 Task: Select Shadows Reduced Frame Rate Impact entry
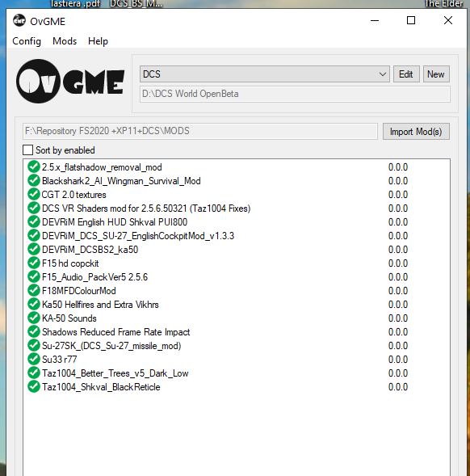click(x=116, y=332)
